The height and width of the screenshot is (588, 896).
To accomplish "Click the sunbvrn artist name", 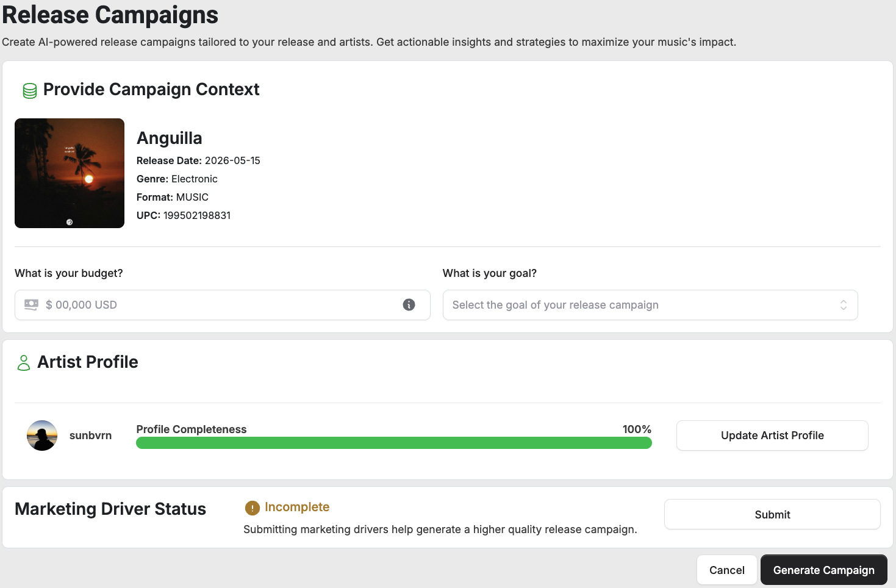I will pos(90,436).
